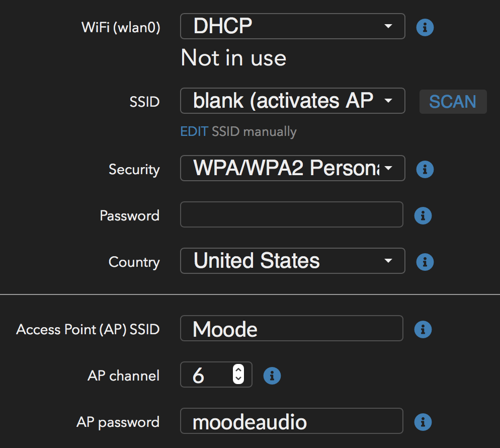Increase AP channel with up arrow
The height and width of the screenshot is (448, 500).
238,369
